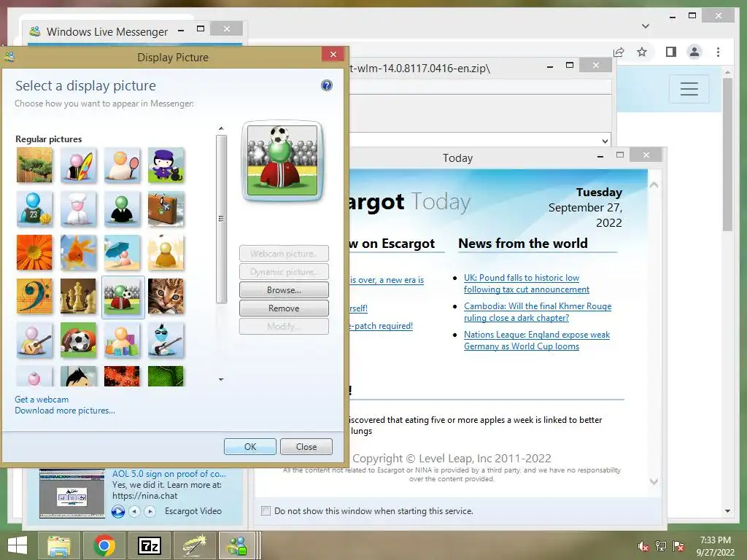Open the Cambodia Khmer Rouge ruling article
747x560 pixels.
[x=538, y=312]
